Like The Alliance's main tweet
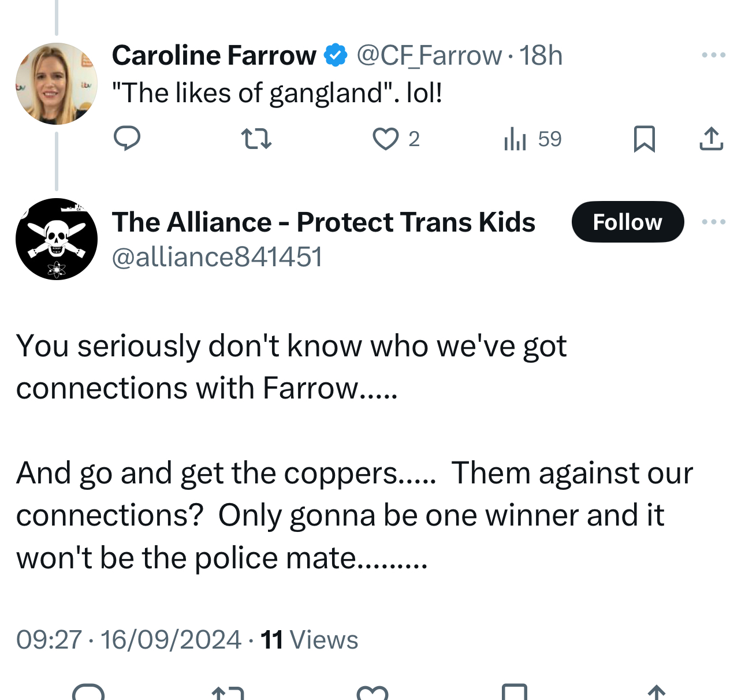This screenshot has height=700, width=745. pos(372,692)
